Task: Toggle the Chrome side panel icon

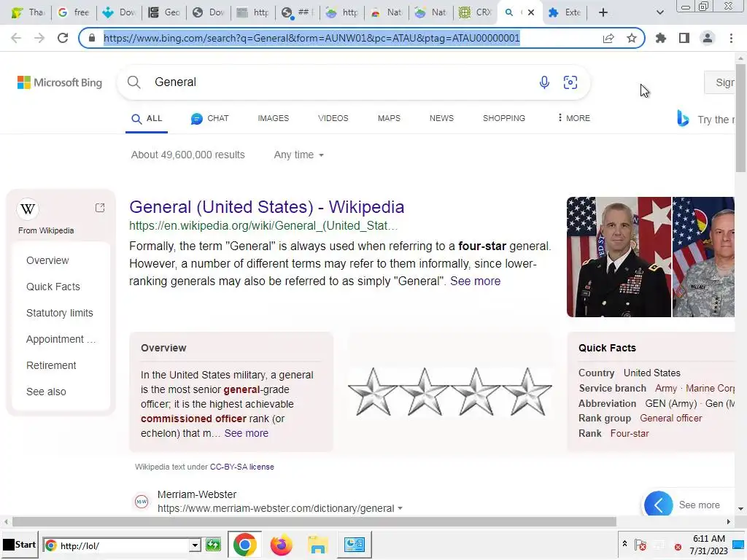Action: [684, 38]
